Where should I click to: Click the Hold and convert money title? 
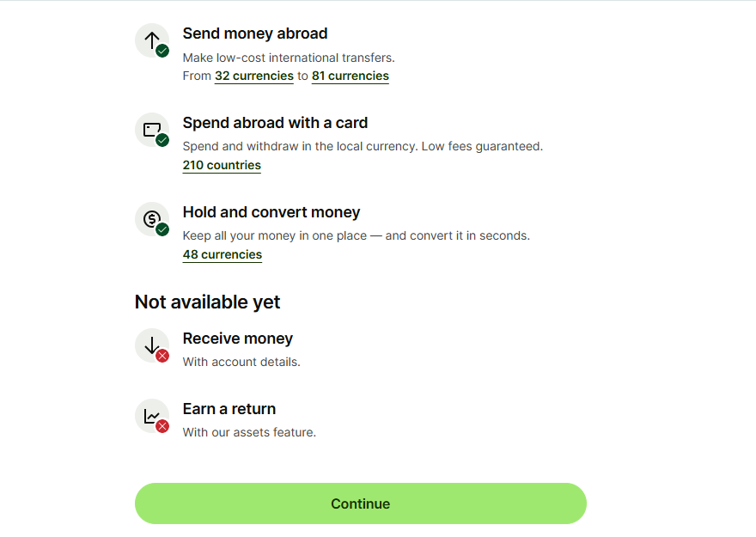pos(271,212)
